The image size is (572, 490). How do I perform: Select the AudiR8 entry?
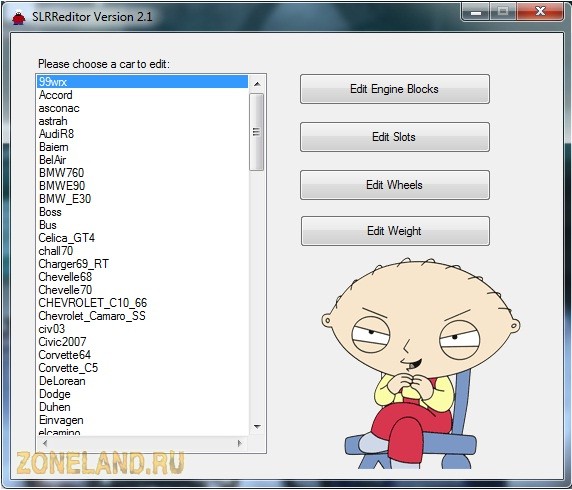tap(142, 134)
